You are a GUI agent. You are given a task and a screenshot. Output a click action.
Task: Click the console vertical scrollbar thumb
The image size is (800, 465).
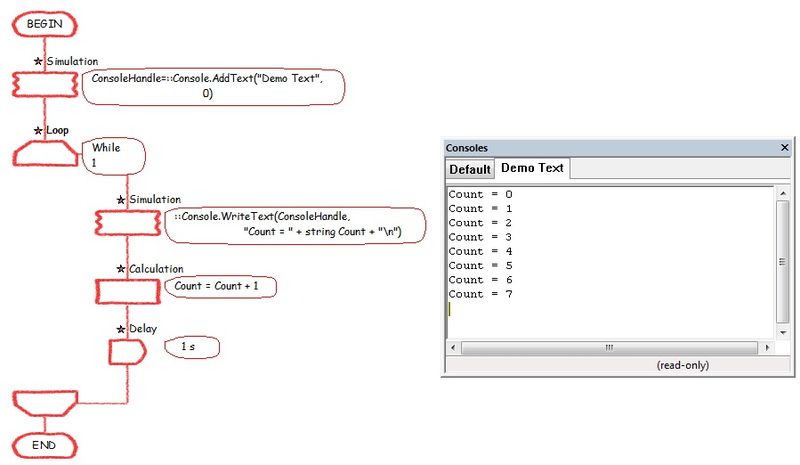pos(783,261)
